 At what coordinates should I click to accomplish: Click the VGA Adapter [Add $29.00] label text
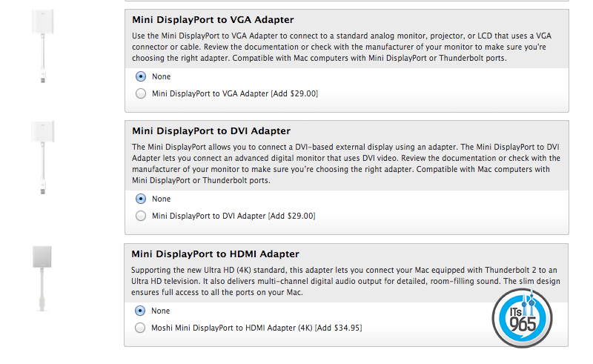tap(235, 94)
